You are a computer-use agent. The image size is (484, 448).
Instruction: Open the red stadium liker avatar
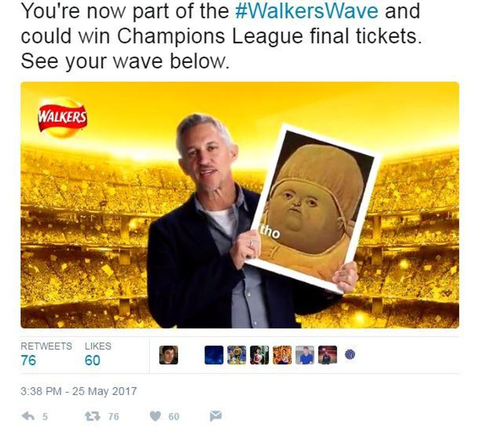[x=327, y=355]
